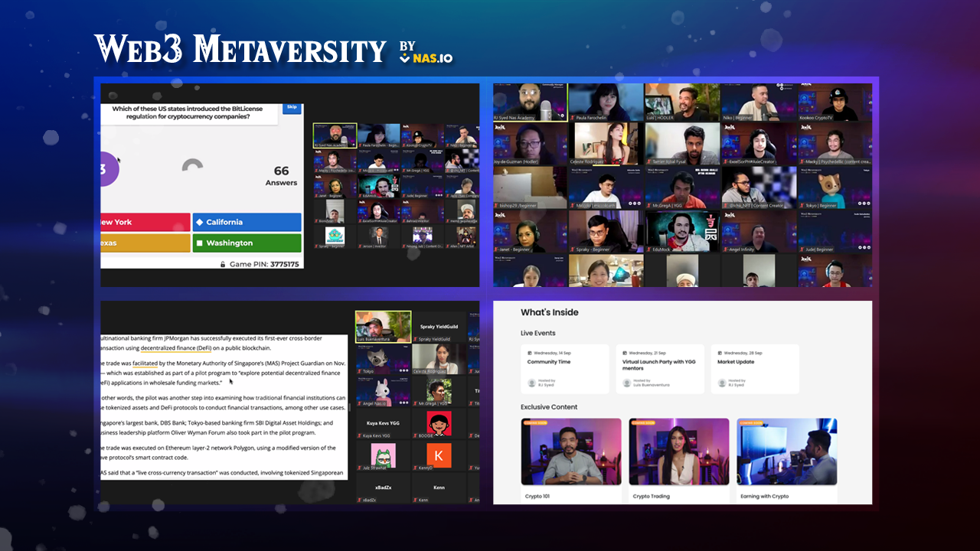Click the lock icon beside Game PIN
Image resolution: width=980 pixels, height=551 pixels.
(223, 264)
